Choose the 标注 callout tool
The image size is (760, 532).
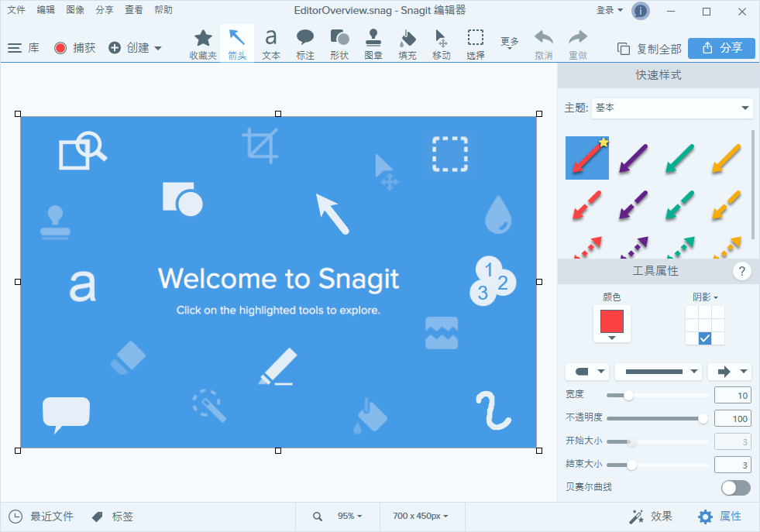[305, 43]
